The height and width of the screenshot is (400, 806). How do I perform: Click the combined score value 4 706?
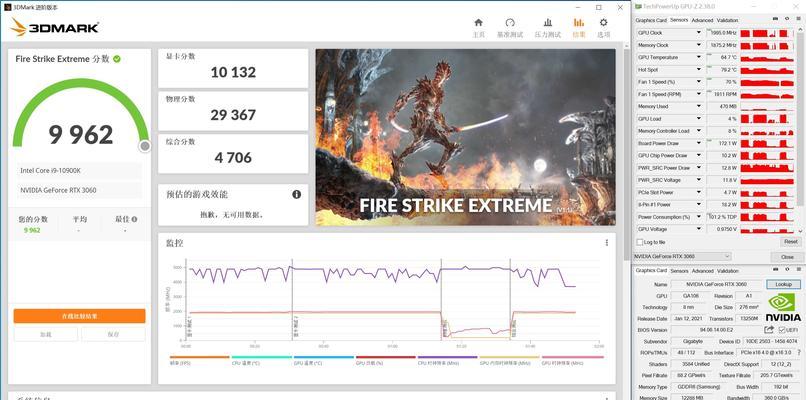pyautogui.click(x=233, y=157)
